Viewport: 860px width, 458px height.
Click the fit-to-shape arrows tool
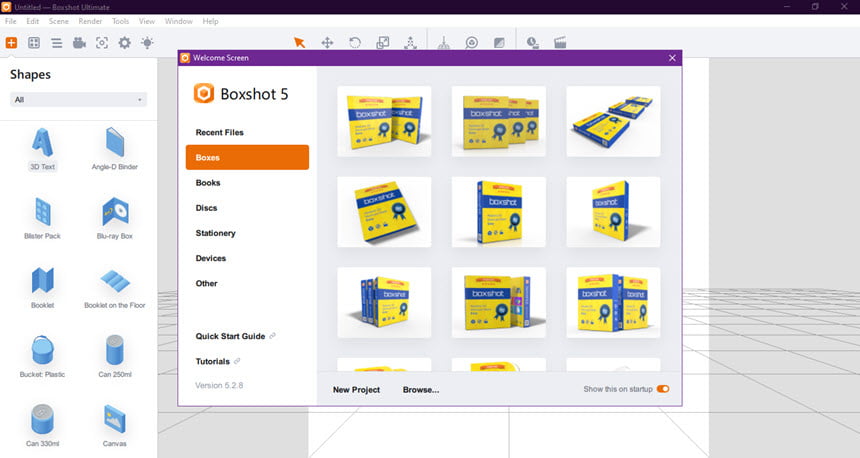(410, 42)
